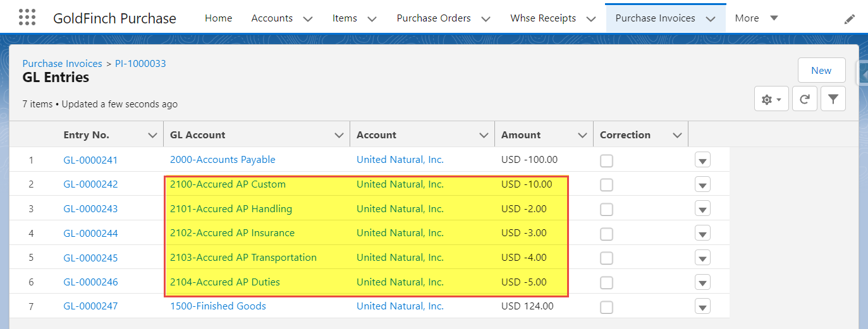Open 1500-Finished Goods GL account
This screenshot has height=329, width=868.
coord(218,306)
